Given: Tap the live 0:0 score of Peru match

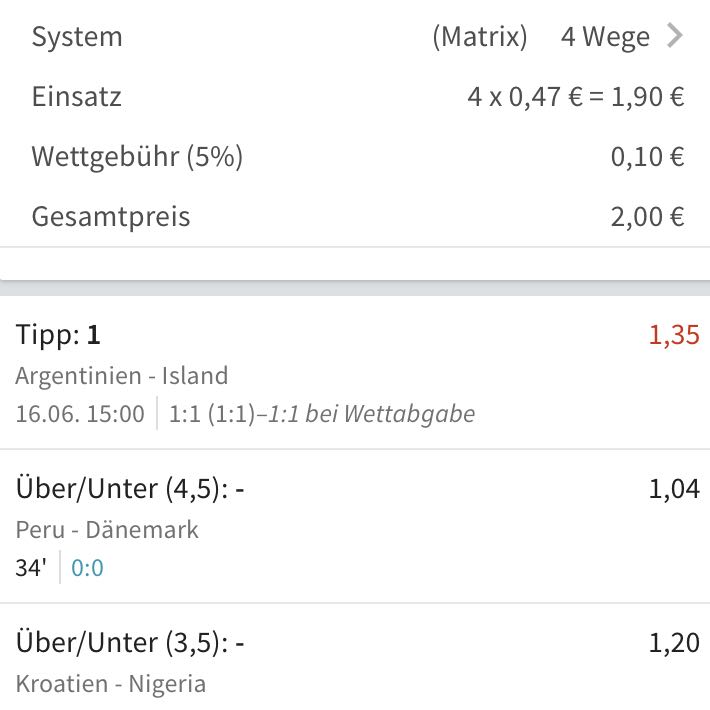Looking at the screenshot, I should [x=87, y=568].
